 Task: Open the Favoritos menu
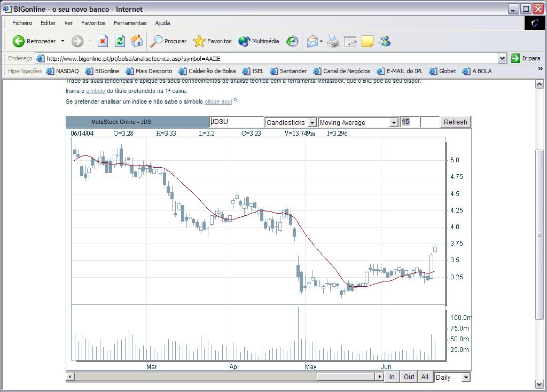coord(93,23)
